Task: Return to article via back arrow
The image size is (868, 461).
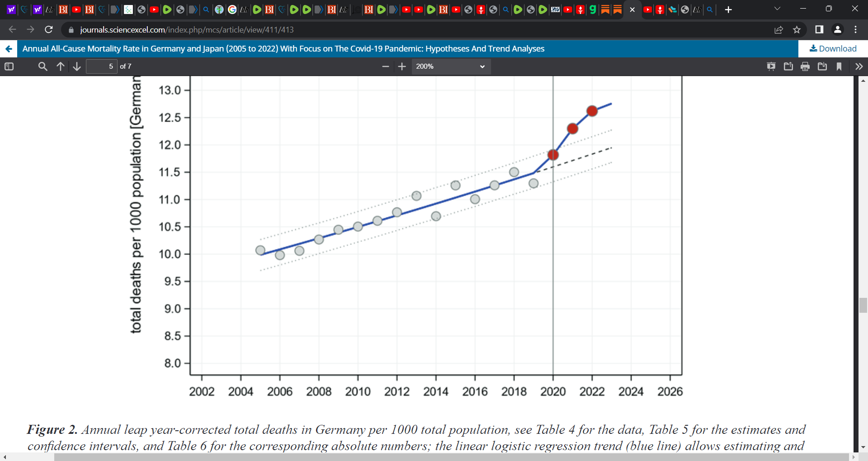Action: (9, 48)
